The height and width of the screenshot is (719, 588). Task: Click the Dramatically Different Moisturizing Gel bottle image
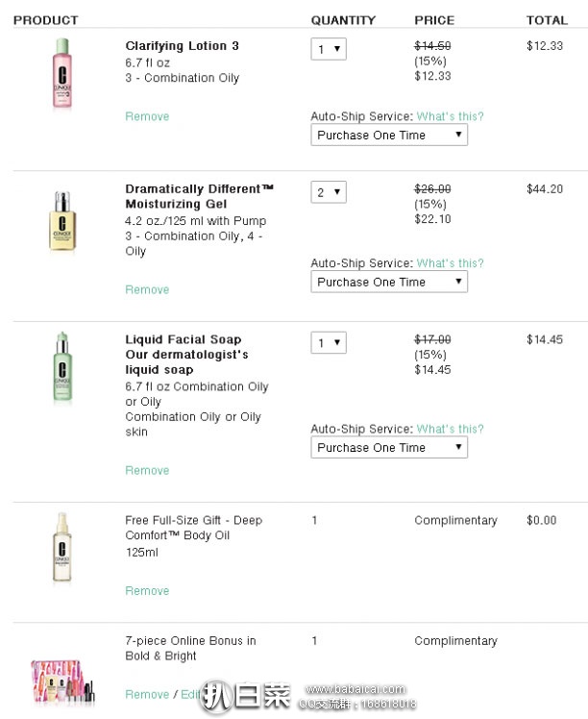[62, 221]
